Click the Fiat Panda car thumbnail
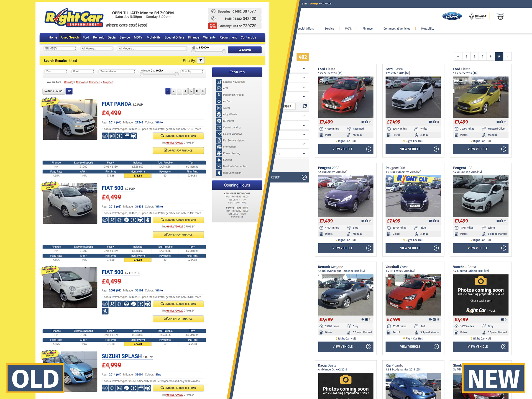The height and width of the screenshot is (399, 532). click(x=70, y=120)
